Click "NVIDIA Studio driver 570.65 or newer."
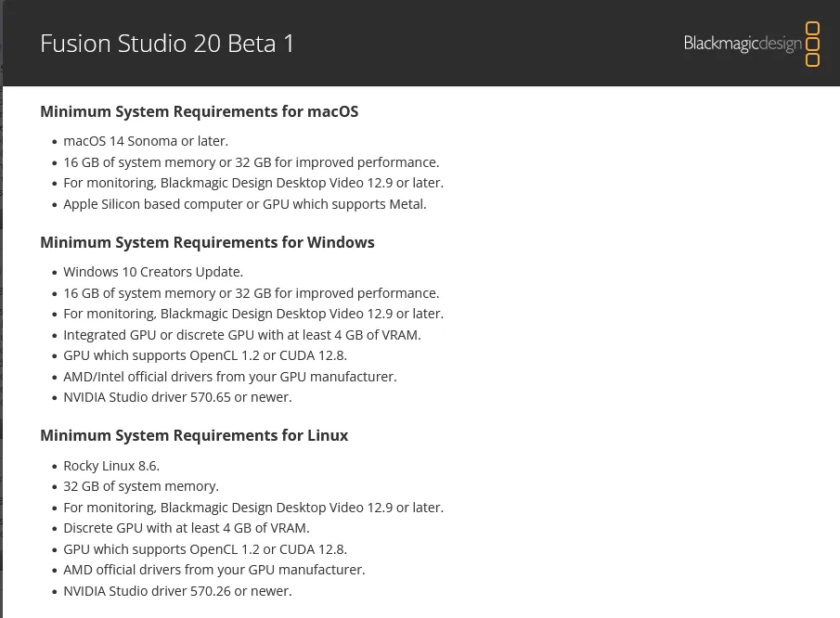 pos(177,397)
